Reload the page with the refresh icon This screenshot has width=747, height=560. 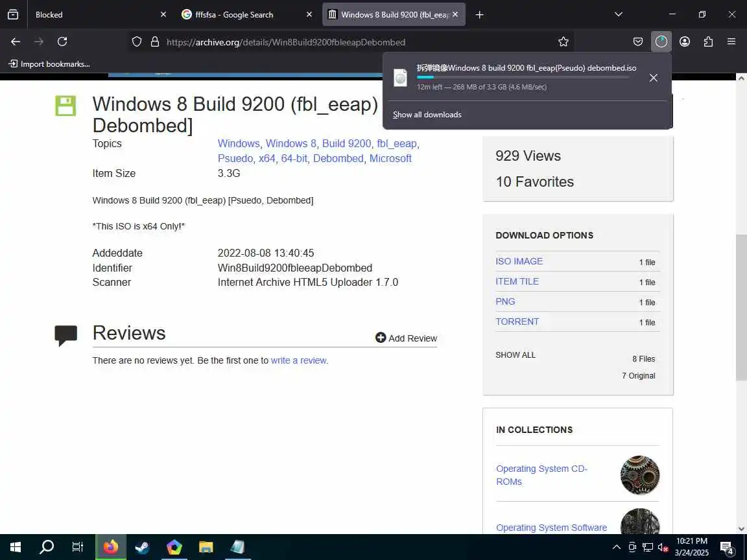(x=62, y=42)
